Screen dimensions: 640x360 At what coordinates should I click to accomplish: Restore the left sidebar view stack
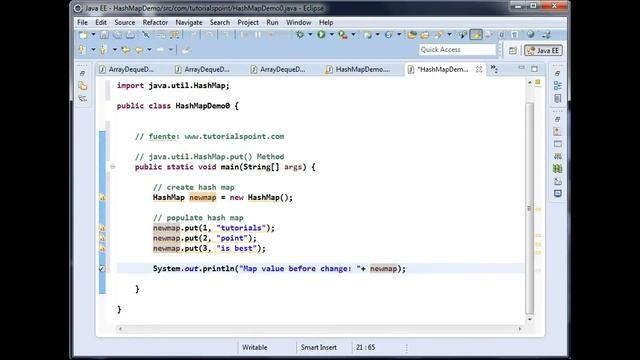(x=82, y=73)
